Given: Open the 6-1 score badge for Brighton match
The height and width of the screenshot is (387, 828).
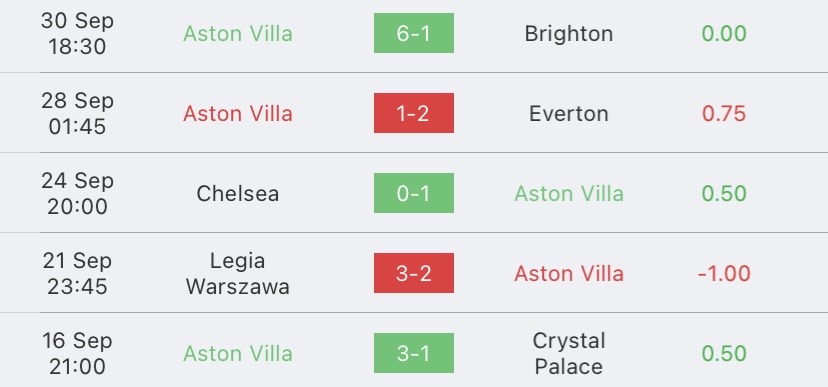Looking at the screenshot, I should click(x=413, y=33).
